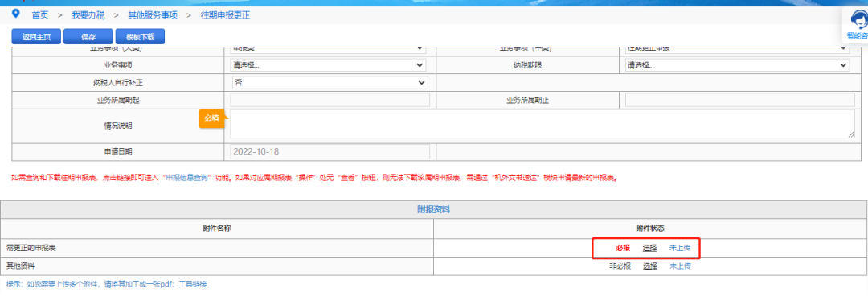
Task: Open the 业务事项 dropdown showing 请选择
Action: [x=328, y=65]
